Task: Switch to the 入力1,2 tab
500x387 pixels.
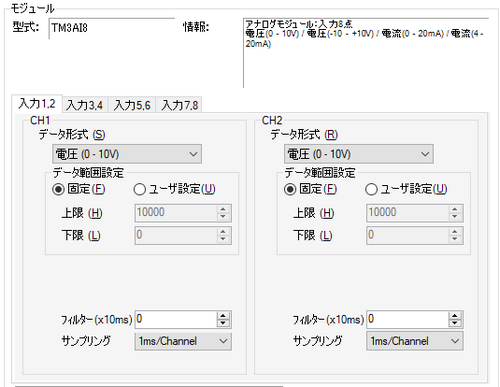Action: (x=37, y=104)
